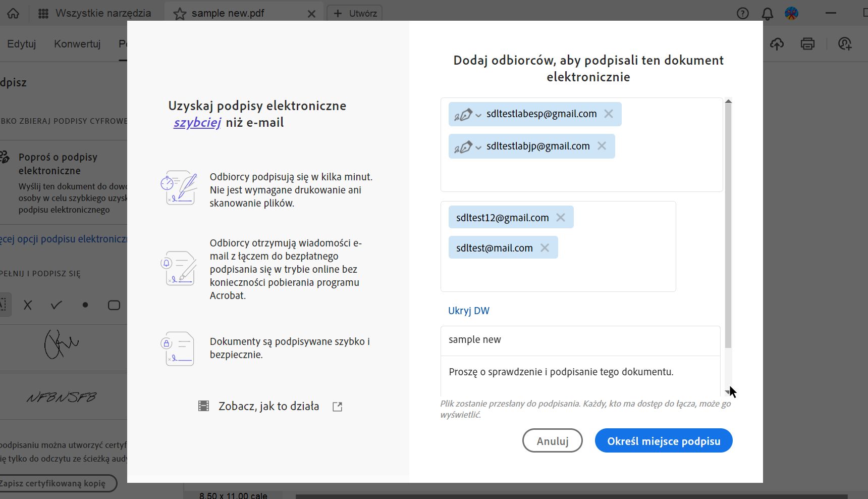Screen dimensions: 868x499
Task: Collapse CC field via Ukryj DW link
Action: click(468, 311)
